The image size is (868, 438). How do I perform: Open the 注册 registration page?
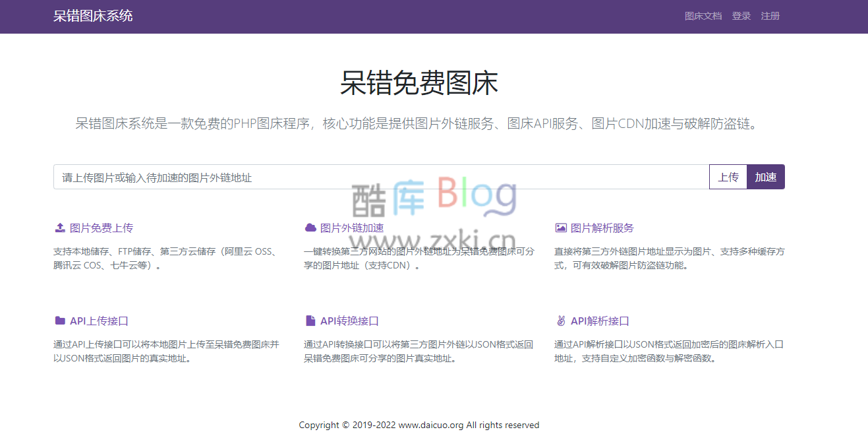[770, 16]
